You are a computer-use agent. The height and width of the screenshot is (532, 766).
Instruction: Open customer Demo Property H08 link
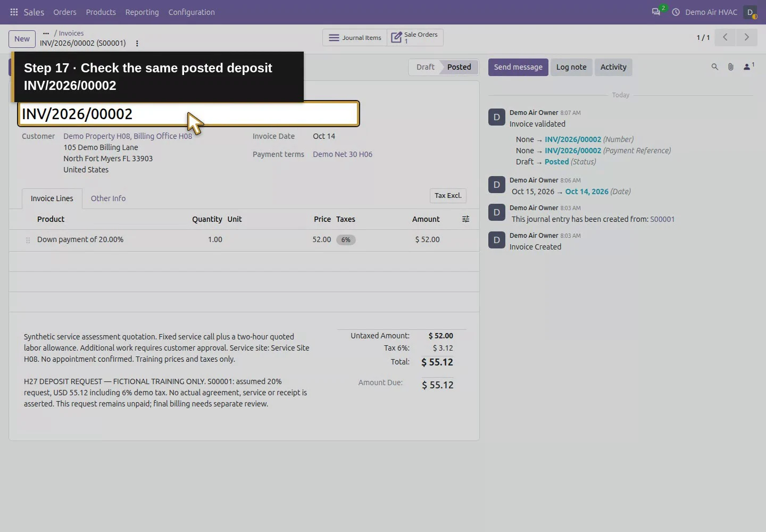[x=128, y=136]
